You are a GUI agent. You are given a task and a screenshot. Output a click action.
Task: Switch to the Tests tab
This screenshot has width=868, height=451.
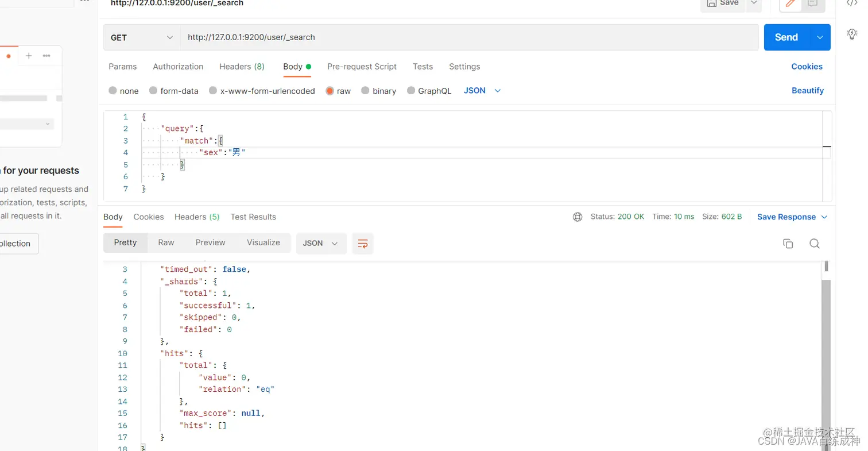coord(423,67)
